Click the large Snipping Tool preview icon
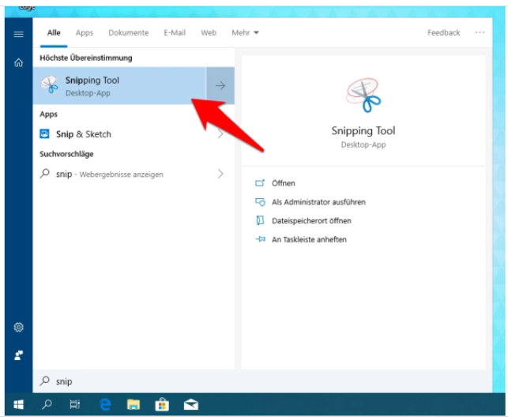This screenshot has width=508, height=420. click(x=363, y=95)
